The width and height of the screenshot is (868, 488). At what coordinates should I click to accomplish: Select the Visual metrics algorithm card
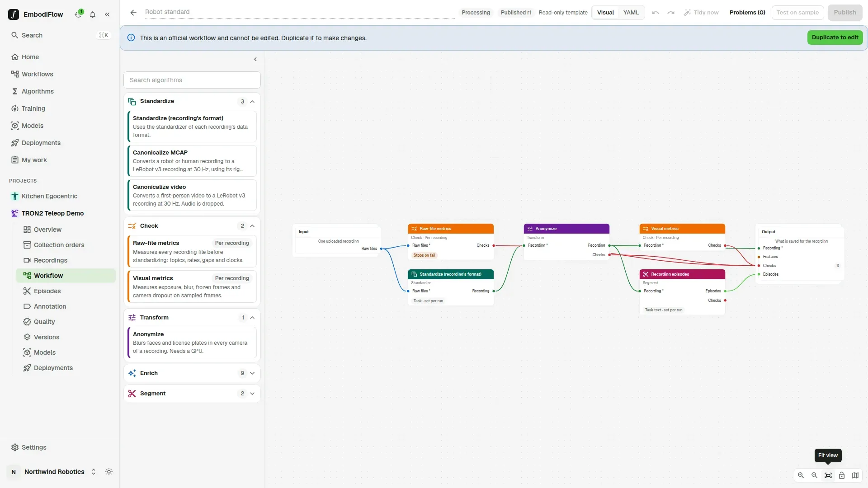pos(192,286)
